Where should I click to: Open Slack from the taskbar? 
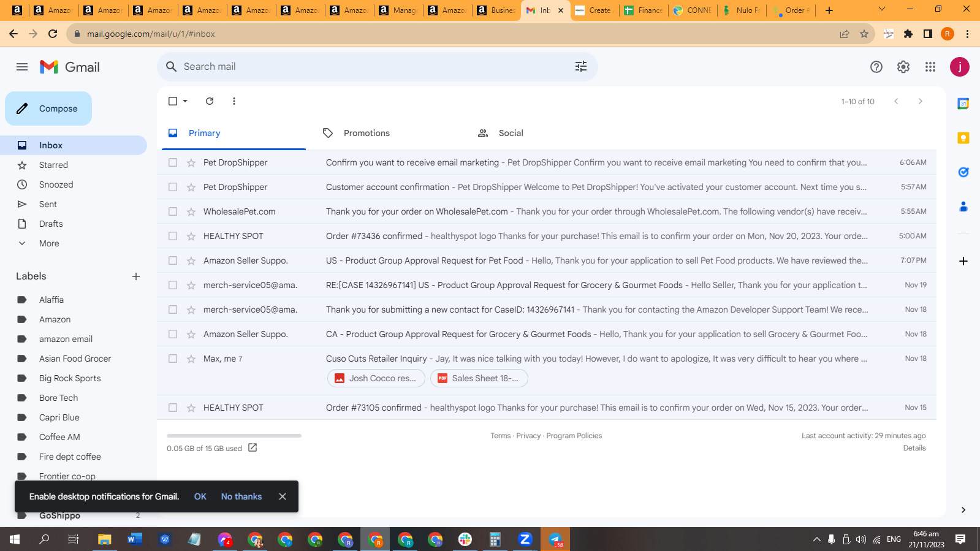pos(465,539)
